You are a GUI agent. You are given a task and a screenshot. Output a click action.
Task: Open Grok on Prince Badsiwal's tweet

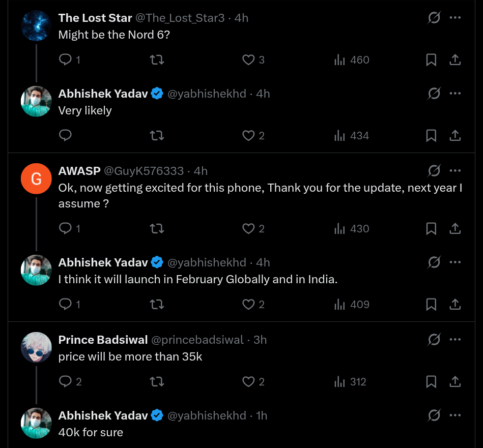(434, 340)
